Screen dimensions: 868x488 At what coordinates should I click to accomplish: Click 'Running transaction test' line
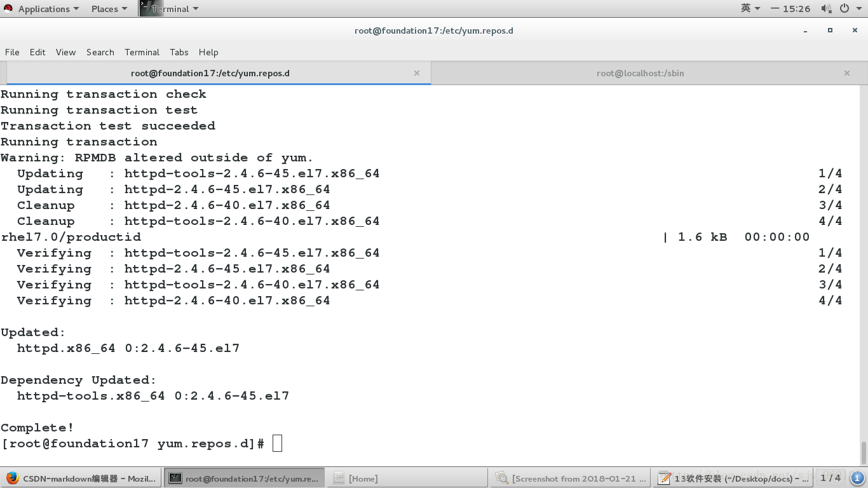coord(99,110)
